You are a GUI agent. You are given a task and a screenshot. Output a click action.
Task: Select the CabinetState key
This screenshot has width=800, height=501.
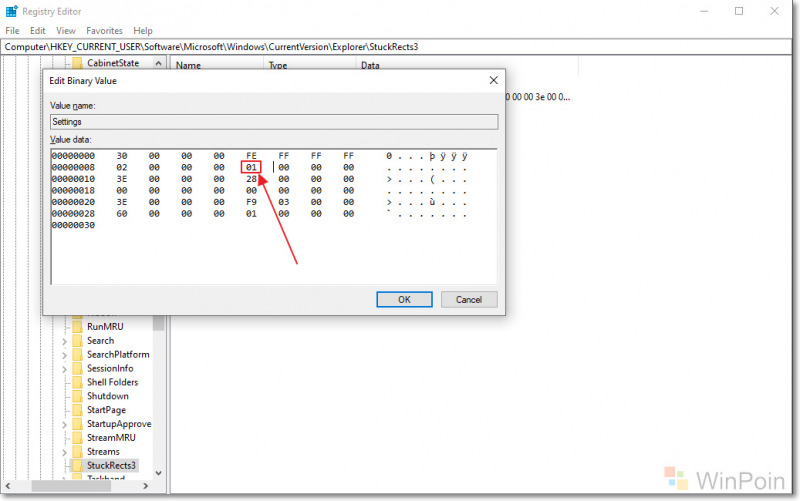pyautogui.click(x=113, y=63)
